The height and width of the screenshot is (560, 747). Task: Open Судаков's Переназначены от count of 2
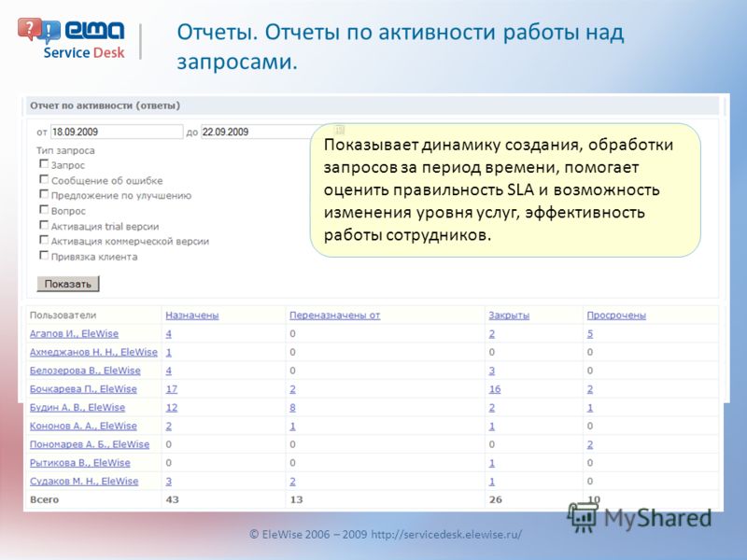coord(292,482)
